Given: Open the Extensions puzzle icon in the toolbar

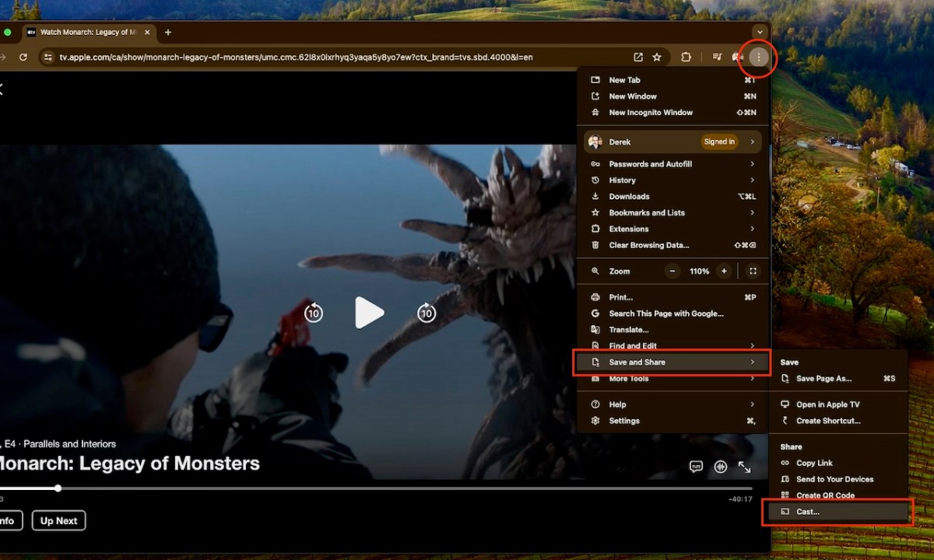Looking at the screenshot, I should (x=686, y=57).
